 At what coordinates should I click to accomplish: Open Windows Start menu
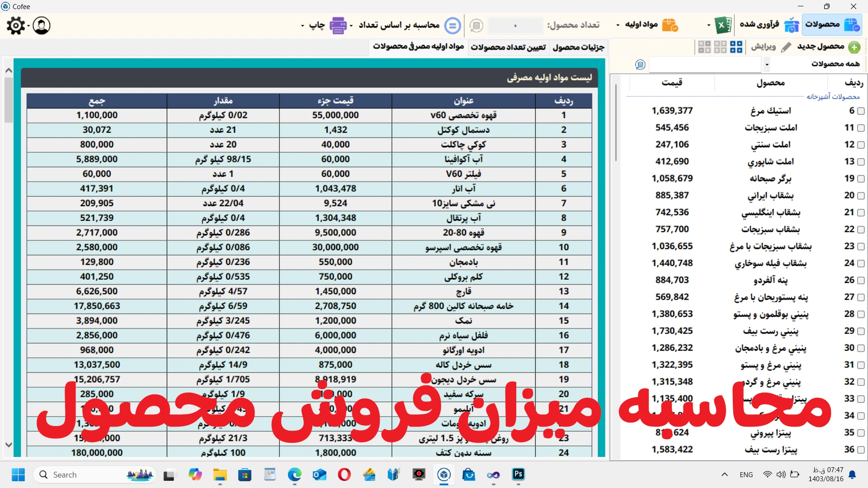pos(19,475)
